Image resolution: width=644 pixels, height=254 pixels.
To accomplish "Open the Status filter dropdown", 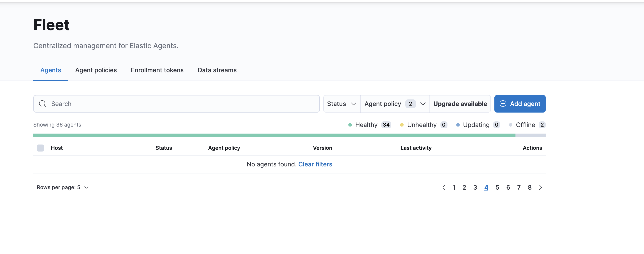I will (x=342, y=104).
